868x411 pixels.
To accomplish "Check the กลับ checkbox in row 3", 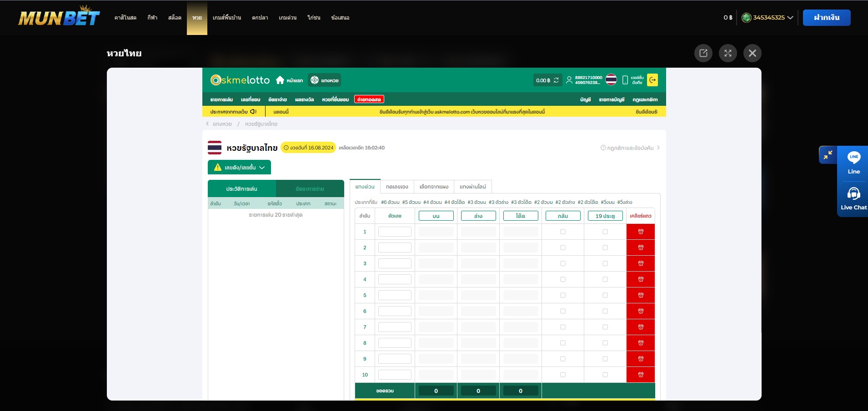I will [563, 263].
